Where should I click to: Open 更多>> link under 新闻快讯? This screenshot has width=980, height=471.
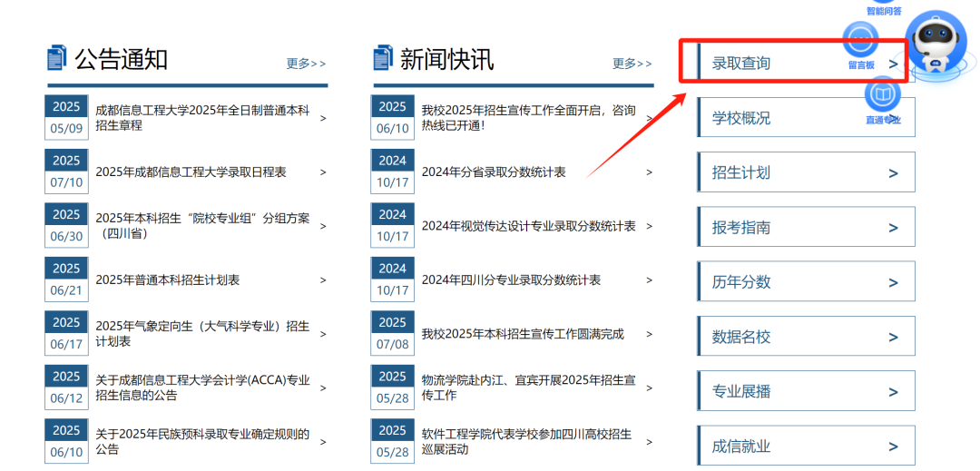(632, 64)
